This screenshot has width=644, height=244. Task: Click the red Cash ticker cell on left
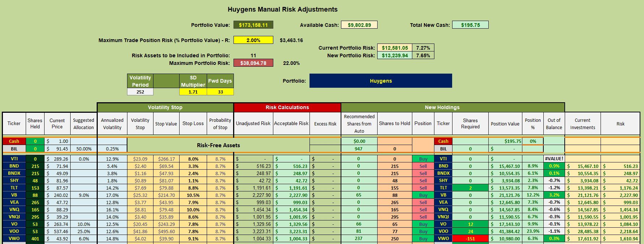[14, 141]
